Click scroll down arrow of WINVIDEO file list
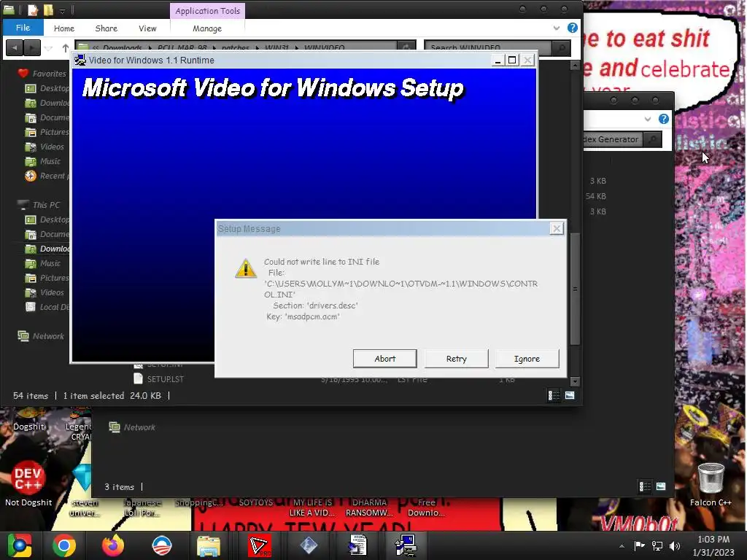 tap(575, 381)
